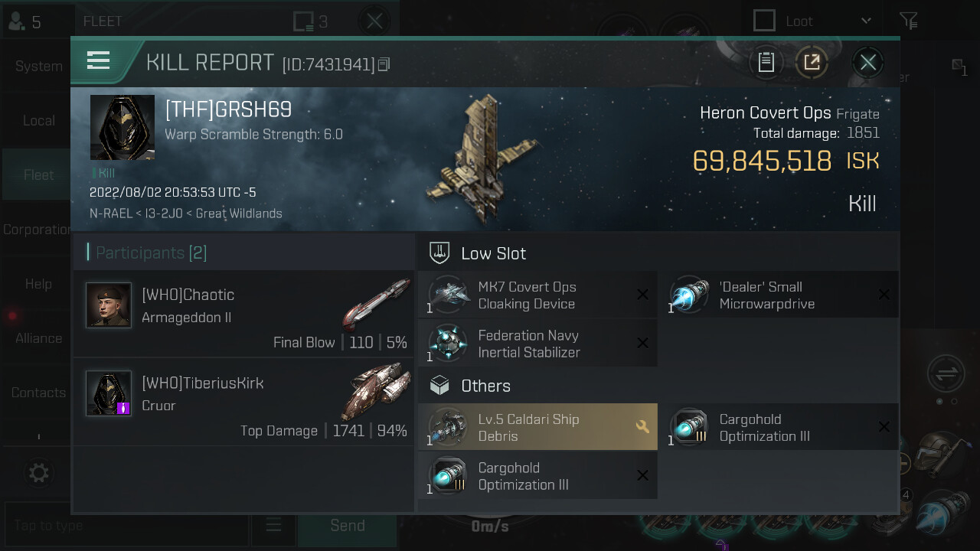Viewport: 980px width, 551px height.
Task: Open the settings gear in chat sidebar
Action: 38,473
